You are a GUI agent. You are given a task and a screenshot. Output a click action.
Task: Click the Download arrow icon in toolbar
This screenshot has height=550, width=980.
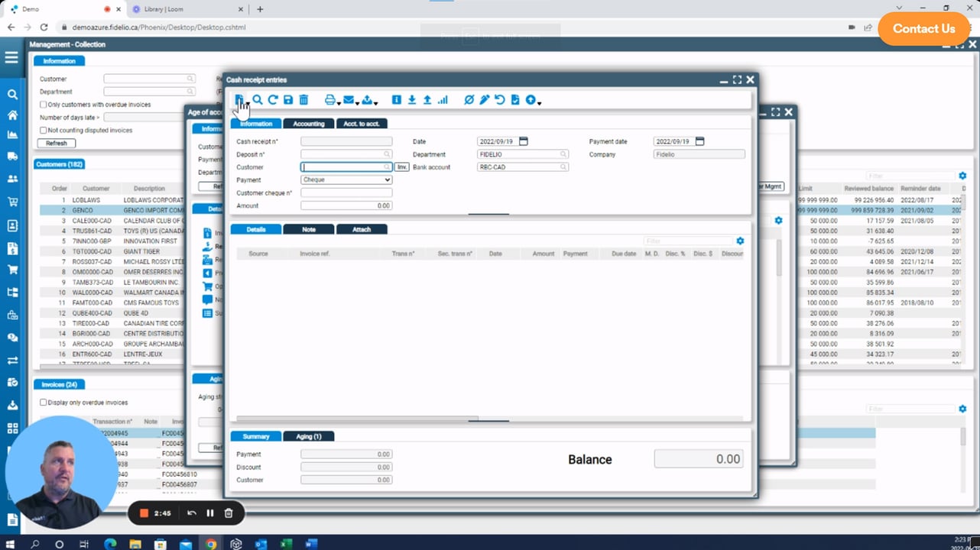[x=412, y=100]
